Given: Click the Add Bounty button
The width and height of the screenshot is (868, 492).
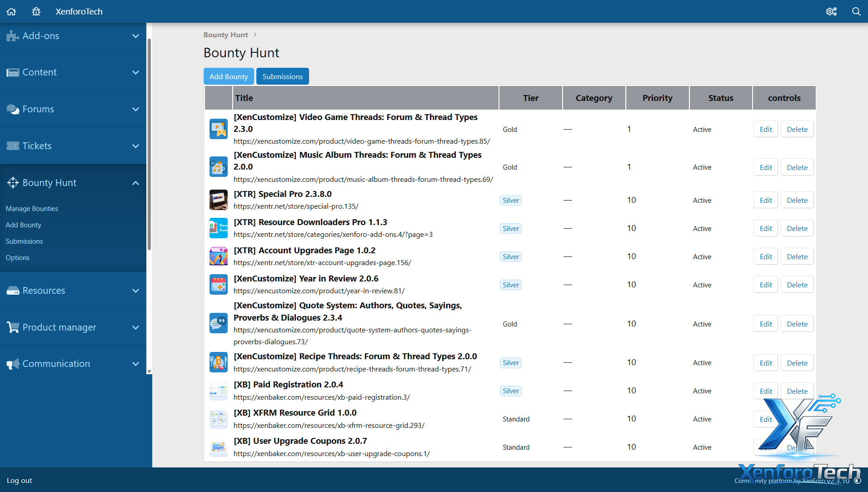Looking at the screenshot, I should click(x=229, y=76).
